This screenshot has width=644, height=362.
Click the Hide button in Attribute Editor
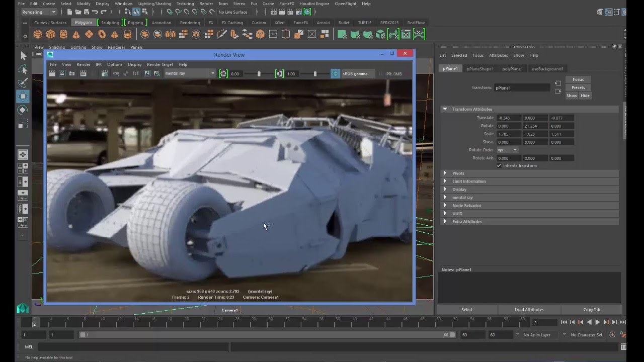click(585, 96)
